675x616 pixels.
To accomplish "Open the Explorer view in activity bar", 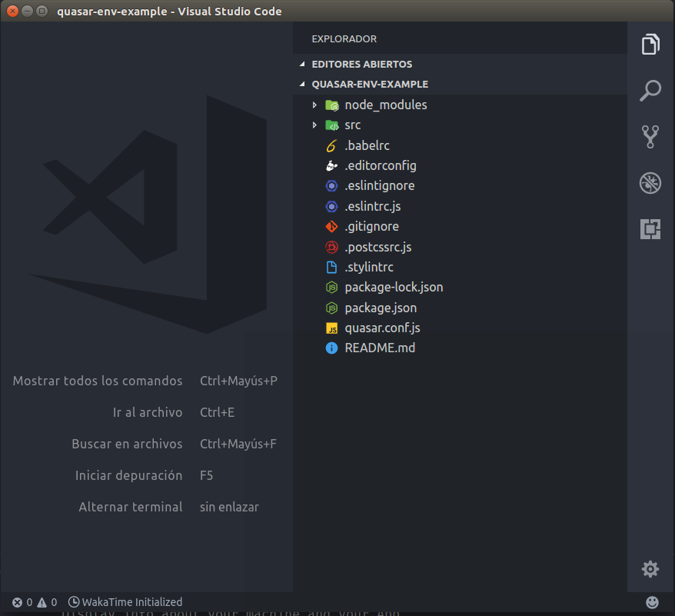I will tap(650, 44).
